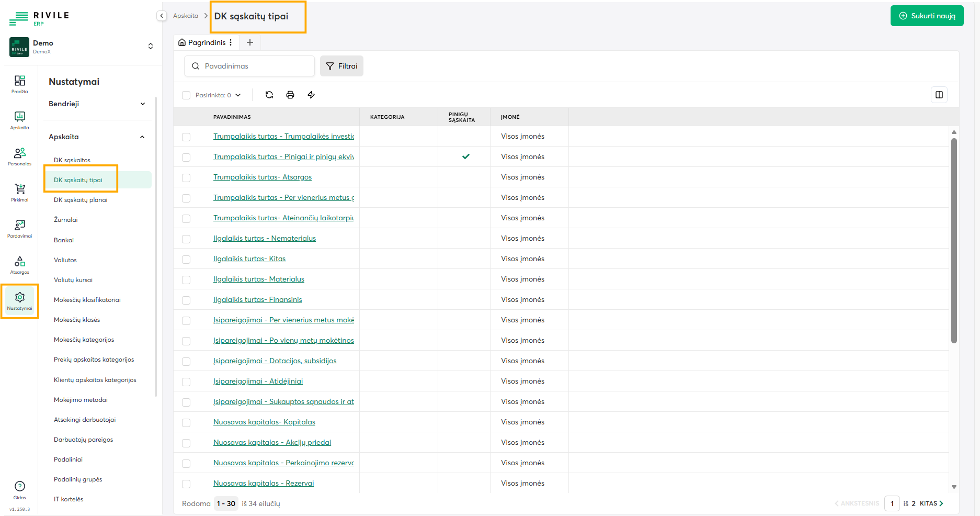Open the lightning quick actions icon

[x=311, y=95]
